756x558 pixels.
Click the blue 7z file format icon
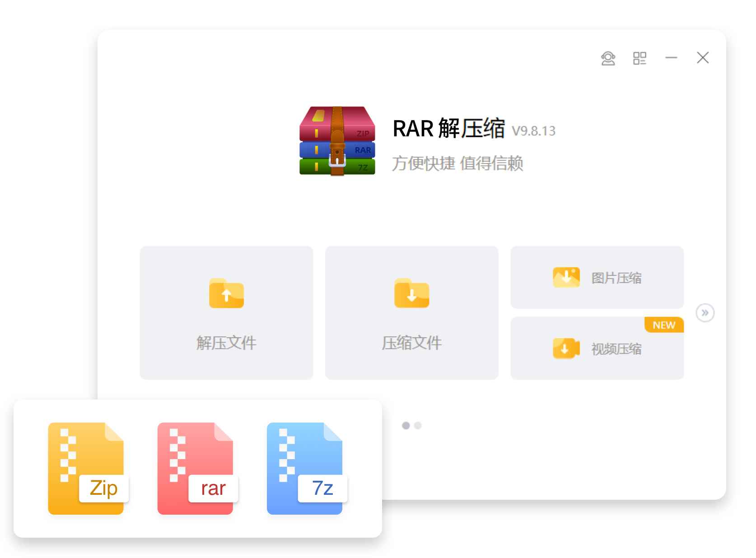click(x=305, y=467)
